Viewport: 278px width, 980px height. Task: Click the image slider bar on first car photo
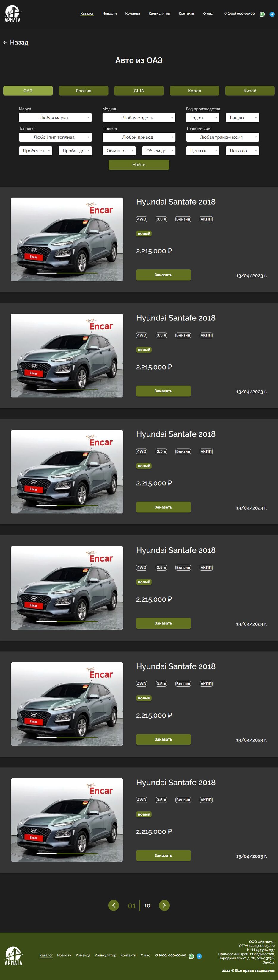pyautogui.click(x=67, y=273)
